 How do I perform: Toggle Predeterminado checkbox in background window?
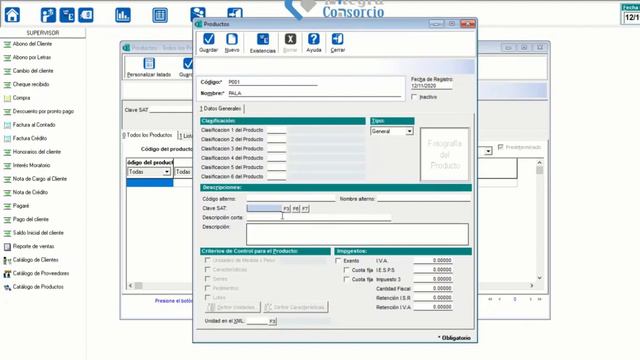click(500, 147)
